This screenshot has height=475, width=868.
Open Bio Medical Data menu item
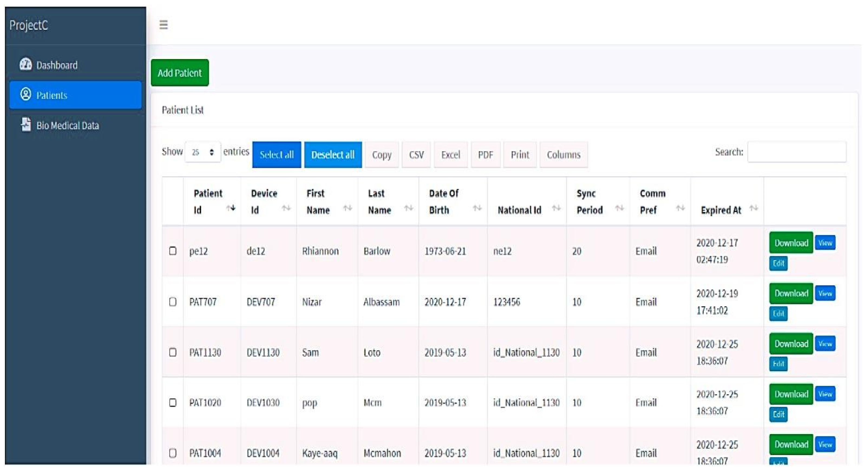67,125
